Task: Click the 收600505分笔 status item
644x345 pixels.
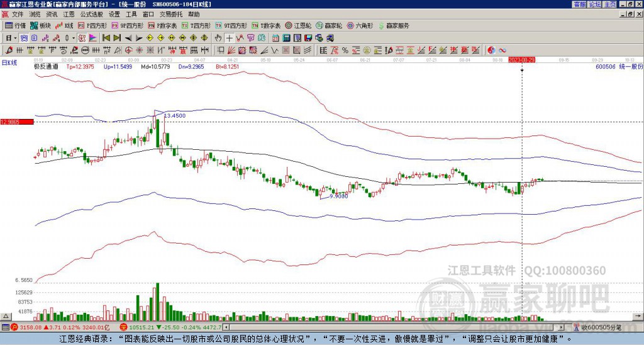Action: click(599, 327)
